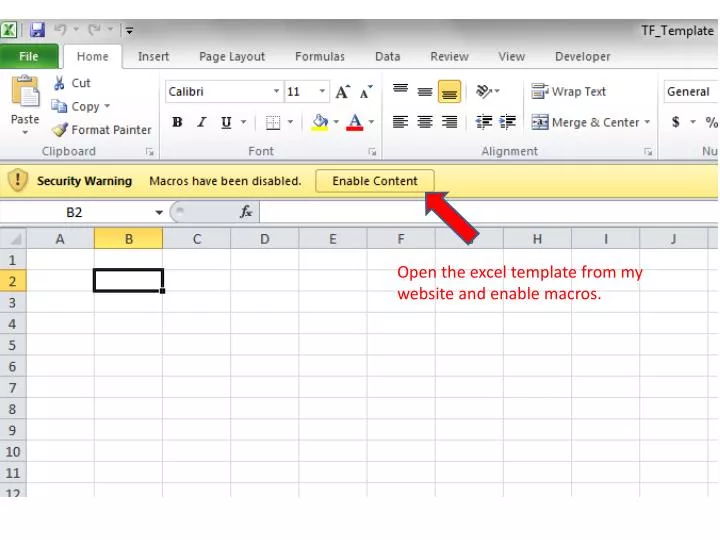720x540 pixels.
Task: Click the Increase Indent icon
Action: (x=508, y=122)
